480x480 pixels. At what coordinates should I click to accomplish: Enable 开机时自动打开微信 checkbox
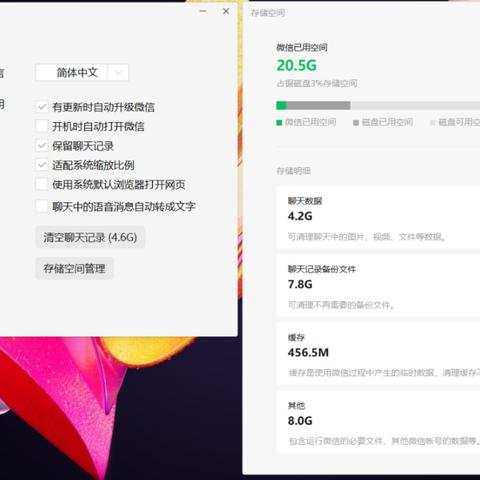(x=42, y=126)
